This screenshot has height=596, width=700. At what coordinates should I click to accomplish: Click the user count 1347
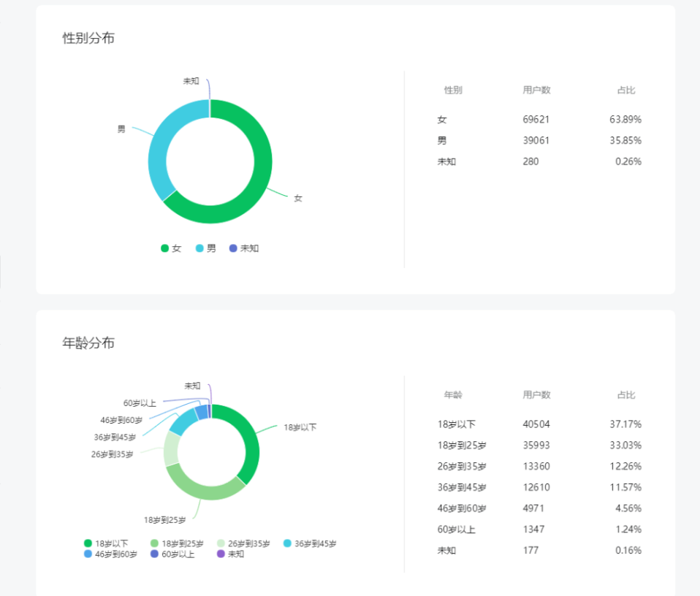pyautogui.click(x=533, y=529)
